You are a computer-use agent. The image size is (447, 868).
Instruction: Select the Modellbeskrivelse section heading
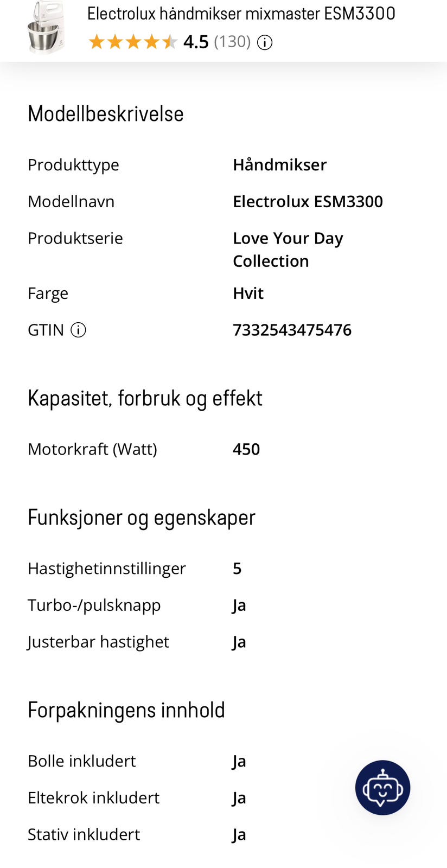click(x=106, y=114)
